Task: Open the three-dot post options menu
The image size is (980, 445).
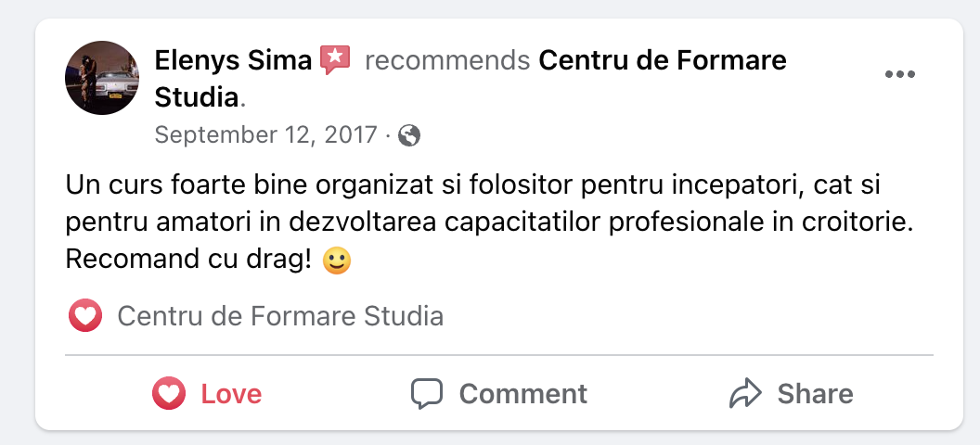Action: coord(899,75)
